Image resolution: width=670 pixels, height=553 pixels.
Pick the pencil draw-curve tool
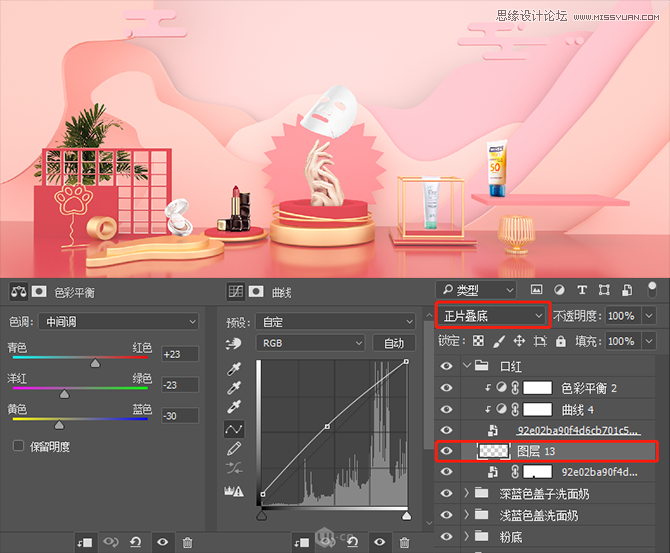[235, 450]
